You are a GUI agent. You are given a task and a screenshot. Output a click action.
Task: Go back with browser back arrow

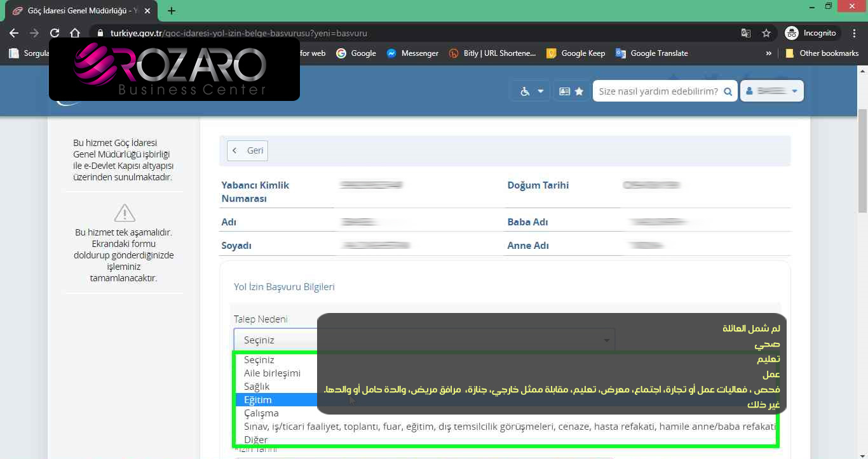click(x=14, y=33)
